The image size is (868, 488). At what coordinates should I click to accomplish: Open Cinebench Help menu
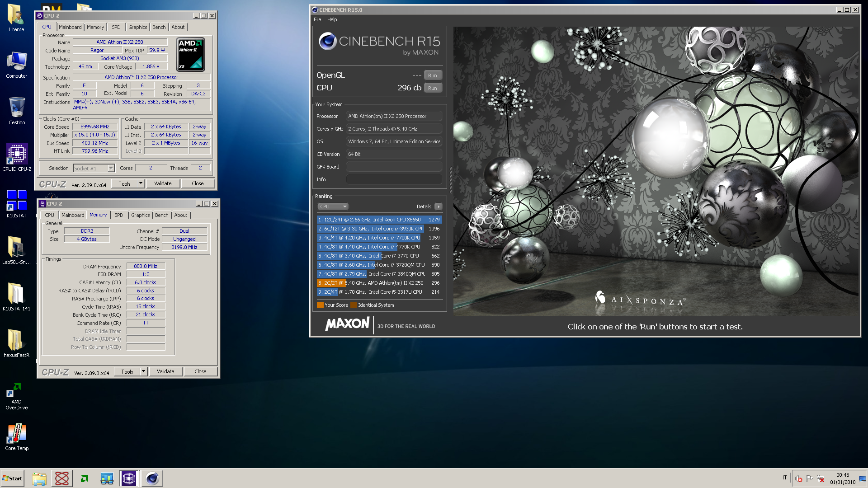[332, 19]
